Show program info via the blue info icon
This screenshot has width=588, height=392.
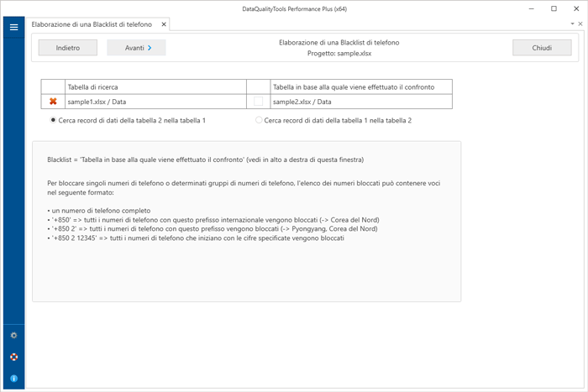pyautogui.click(x=13, y=379)
